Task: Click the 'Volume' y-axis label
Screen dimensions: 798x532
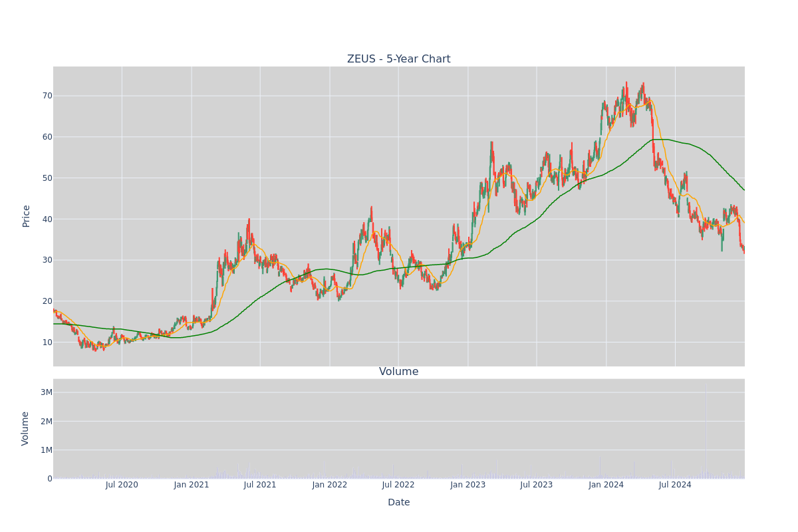Action: (27, 428)
